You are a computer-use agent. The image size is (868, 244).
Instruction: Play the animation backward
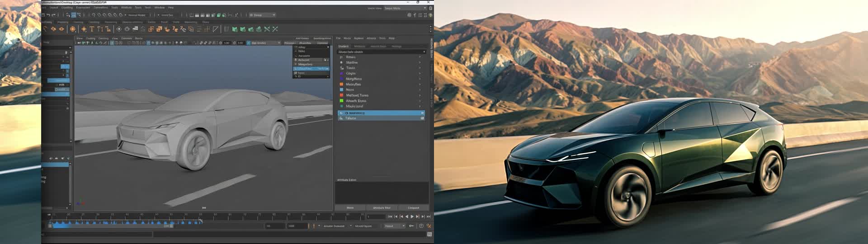click(x=406, y=216)
